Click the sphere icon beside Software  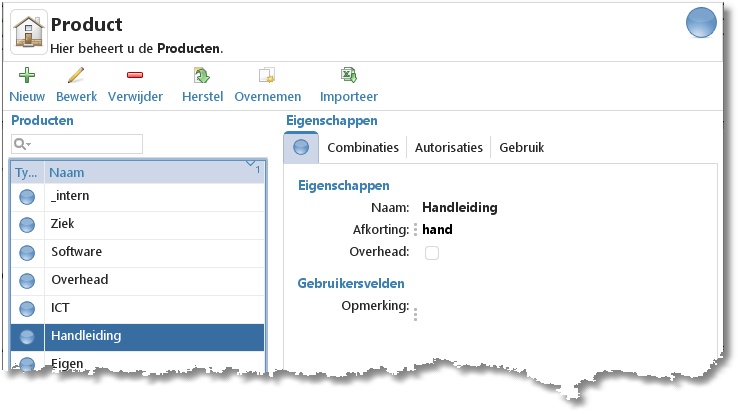click(27, 253)
